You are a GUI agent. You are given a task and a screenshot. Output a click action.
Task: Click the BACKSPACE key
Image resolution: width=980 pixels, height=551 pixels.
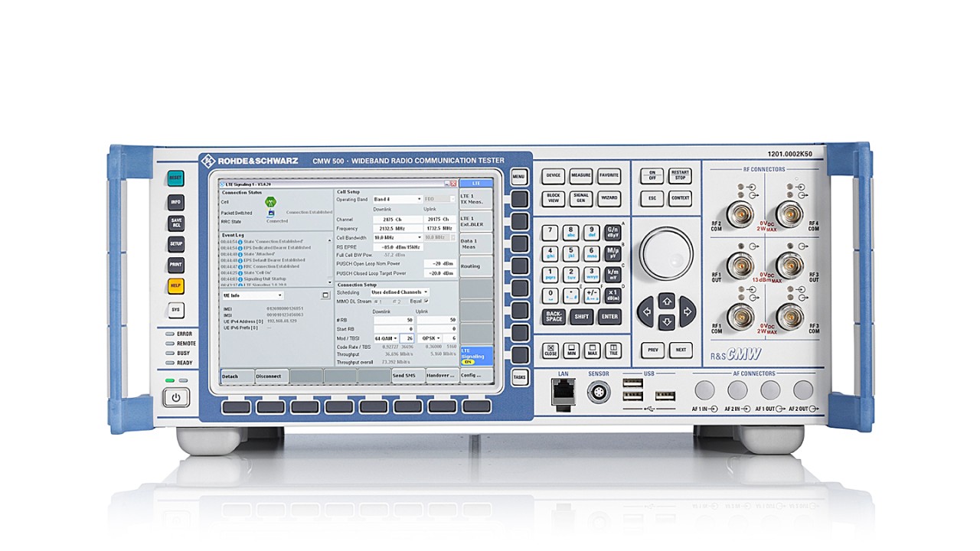pos(554,317)
